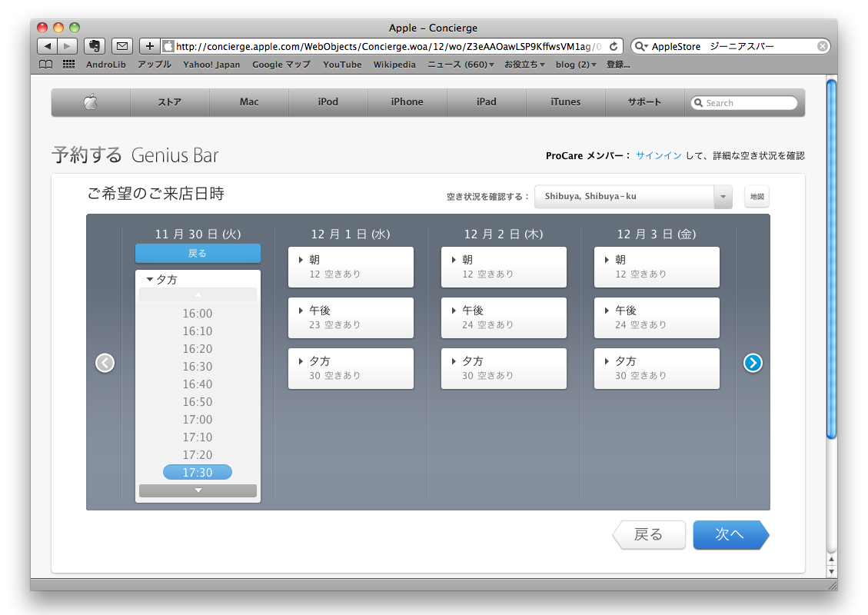Select the 16:40 time slot
Viewport: 868px width, 615px height.
[x=198, y=384]
